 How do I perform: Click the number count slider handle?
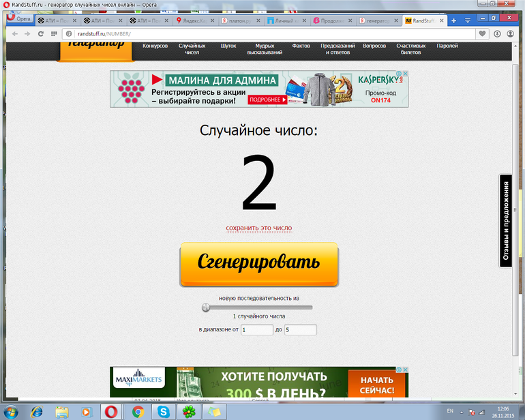coord(206,307)
